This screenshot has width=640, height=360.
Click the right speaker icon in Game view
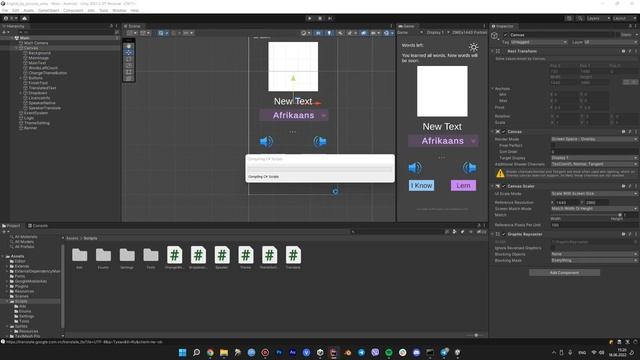coord(469,167)
